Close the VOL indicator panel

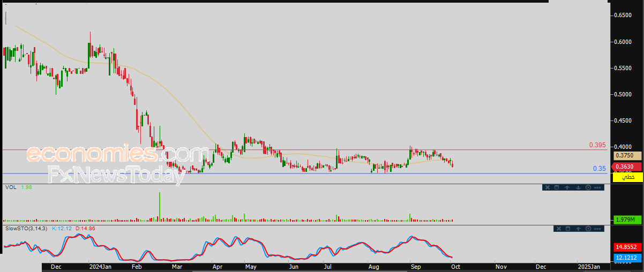click(x=548, y=187)
